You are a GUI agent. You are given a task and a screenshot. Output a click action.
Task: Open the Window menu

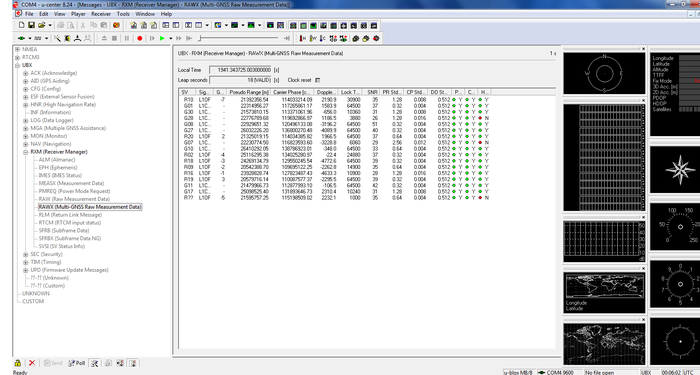tap(145, 14)
